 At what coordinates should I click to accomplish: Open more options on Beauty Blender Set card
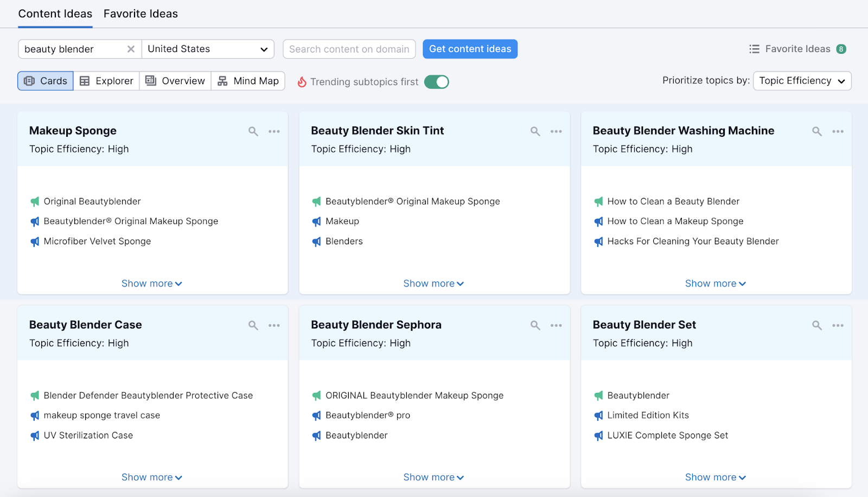tap(838, 326)
